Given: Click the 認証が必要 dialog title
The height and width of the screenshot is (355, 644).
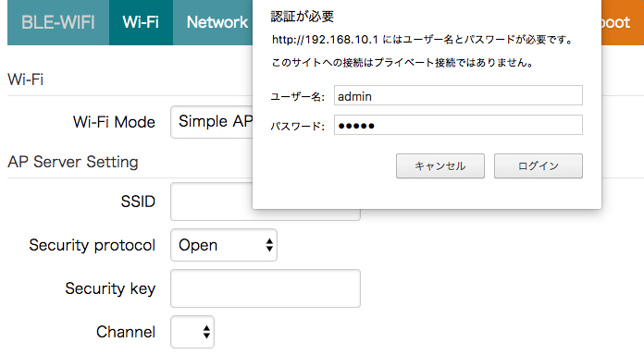Looking at the screenshot, I should (x=303, y=17).
